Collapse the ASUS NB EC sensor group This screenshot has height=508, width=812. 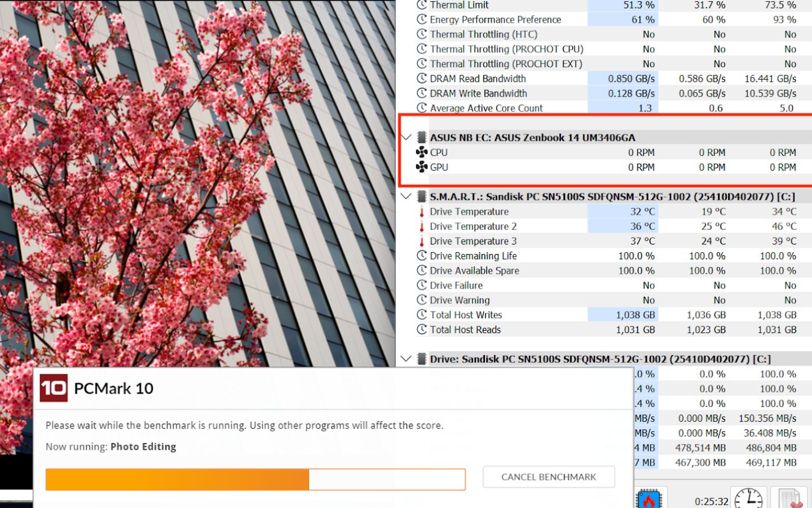406,137
